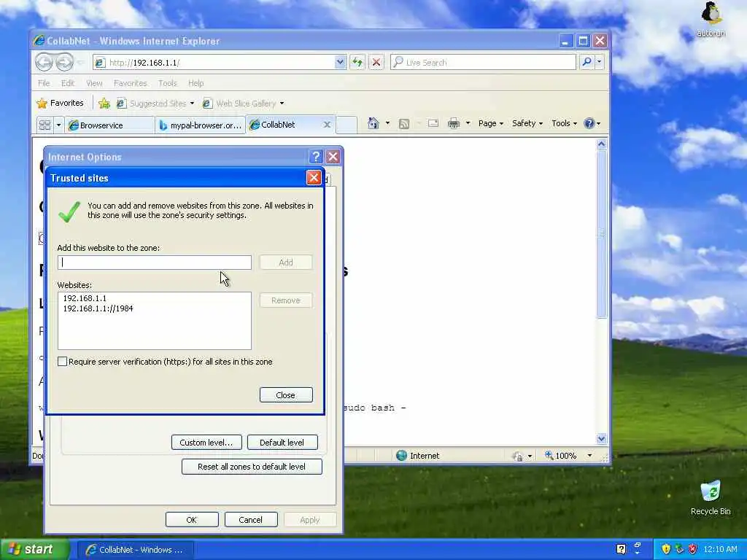Click the browser page scroll down arrow
Image resolution: width=747 pixels, height=560 pixels.
601,438
